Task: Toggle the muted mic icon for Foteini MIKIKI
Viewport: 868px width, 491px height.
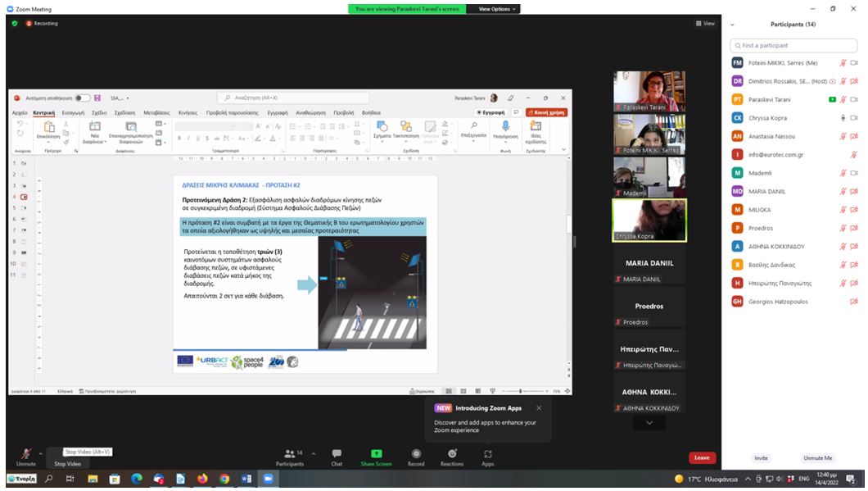Action: [843, 63]
